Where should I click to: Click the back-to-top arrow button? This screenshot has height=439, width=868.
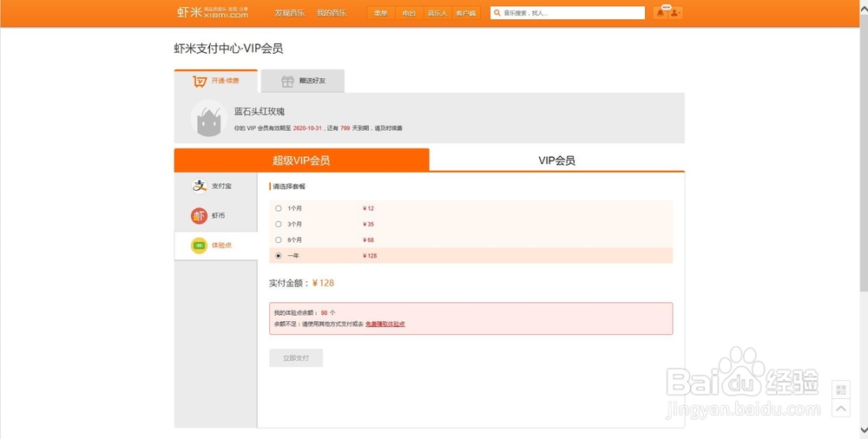[x=841, y=409]
